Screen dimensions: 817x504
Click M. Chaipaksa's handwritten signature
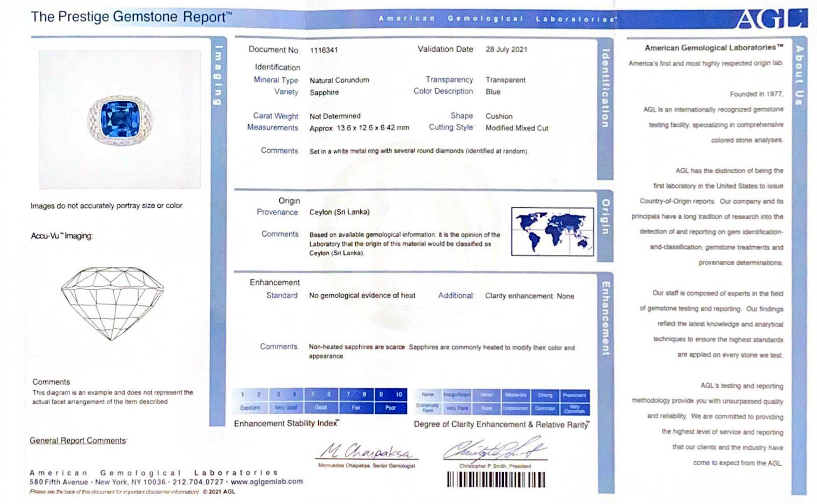tap(366, 451)
